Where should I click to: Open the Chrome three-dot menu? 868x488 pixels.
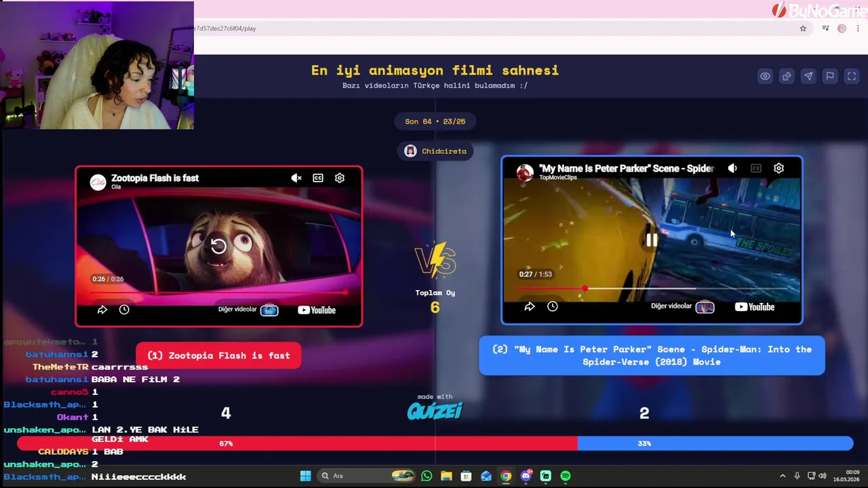point(859,28)
